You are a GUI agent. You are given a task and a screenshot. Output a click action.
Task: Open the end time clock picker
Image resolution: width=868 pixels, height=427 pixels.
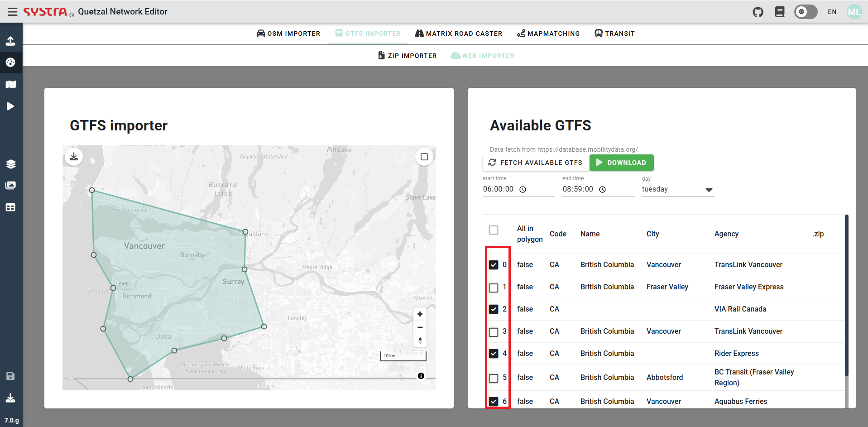[602, 190]
